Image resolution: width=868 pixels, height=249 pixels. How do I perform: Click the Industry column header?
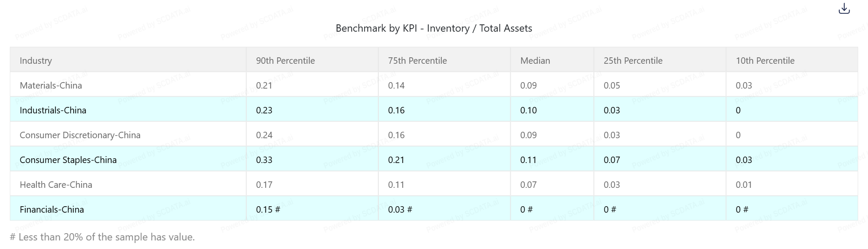[36, 61]
